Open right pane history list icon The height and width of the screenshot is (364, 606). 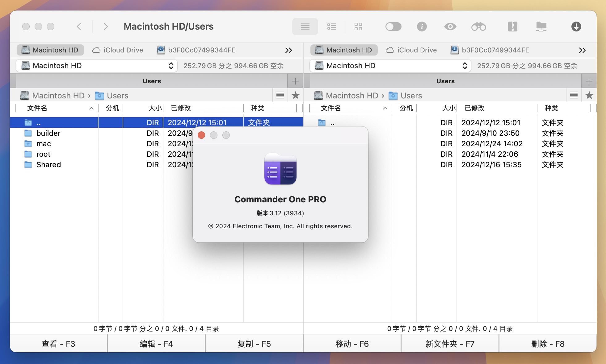(574, 95)
